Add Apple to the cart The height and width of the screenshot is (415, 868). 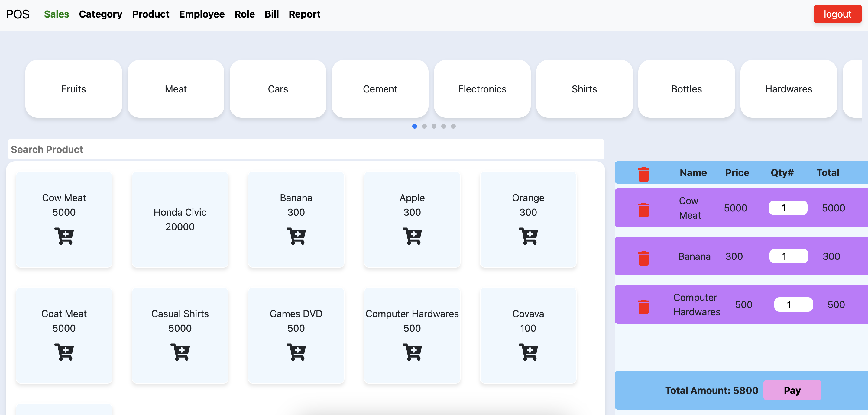pyautogui.click(x=412, y=236)
